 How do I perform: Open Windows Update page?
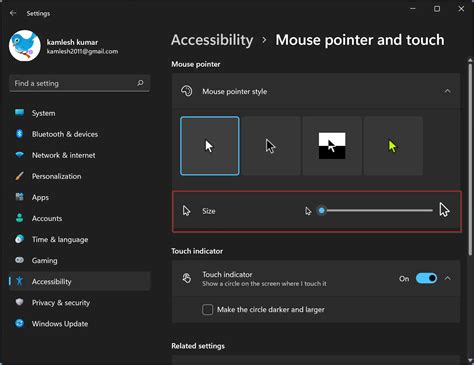[x=80, y=323]
